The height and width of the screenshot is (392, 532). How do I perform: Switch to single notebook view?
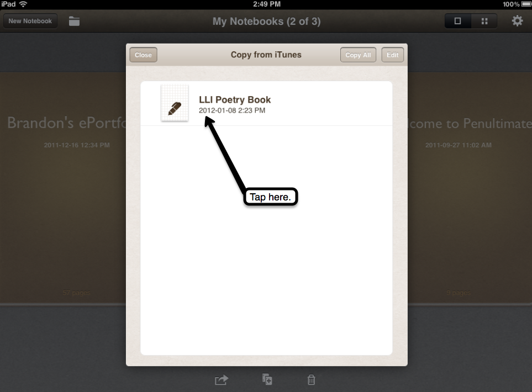pos(457,21)
